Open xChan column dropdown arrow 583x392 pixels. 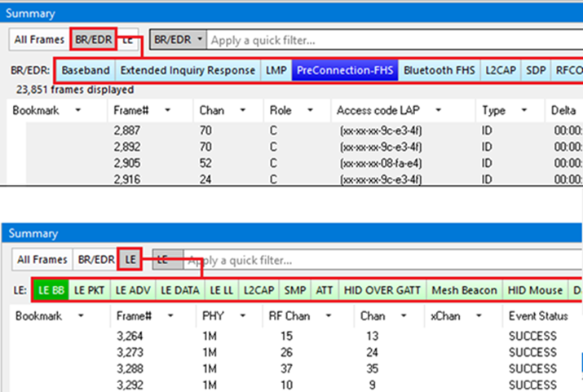[x=479, y=316]
